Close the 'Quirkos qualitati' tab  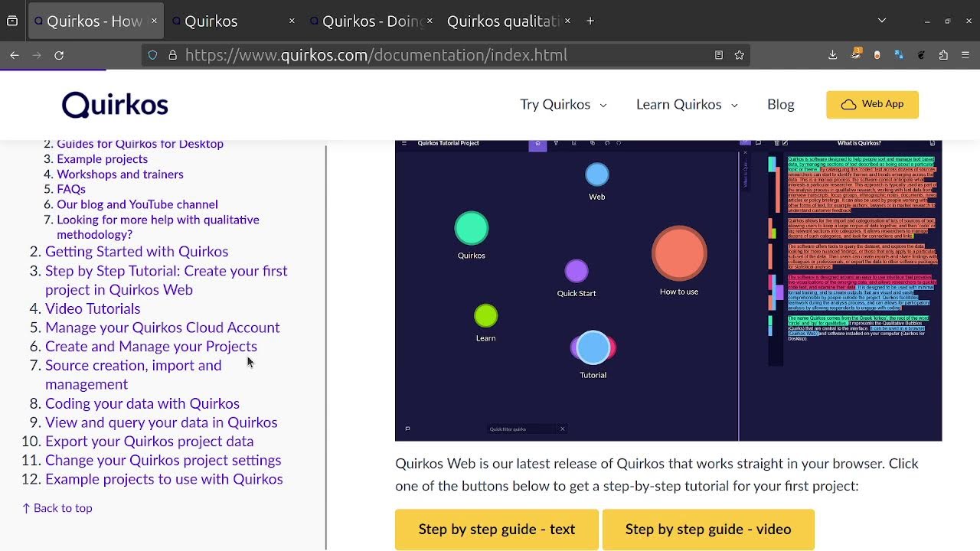click(x=567, y=21)
